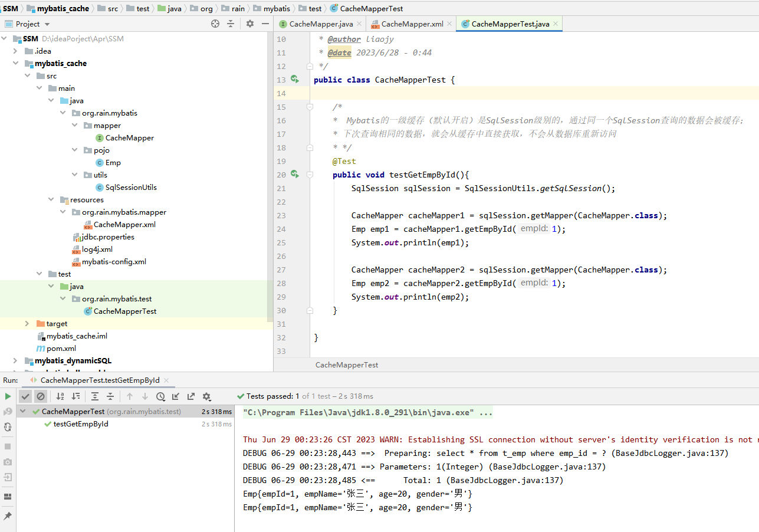Sort tests by duration in Run toolbar
Screen dimensions: 759x532
click(75, 396)
